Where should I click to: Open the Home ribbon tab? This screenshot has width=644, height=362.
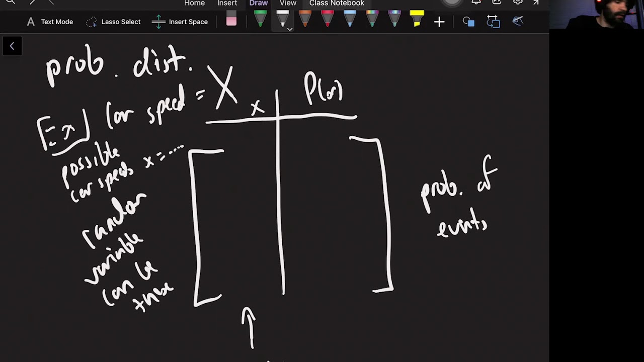(x=194, y=3)
